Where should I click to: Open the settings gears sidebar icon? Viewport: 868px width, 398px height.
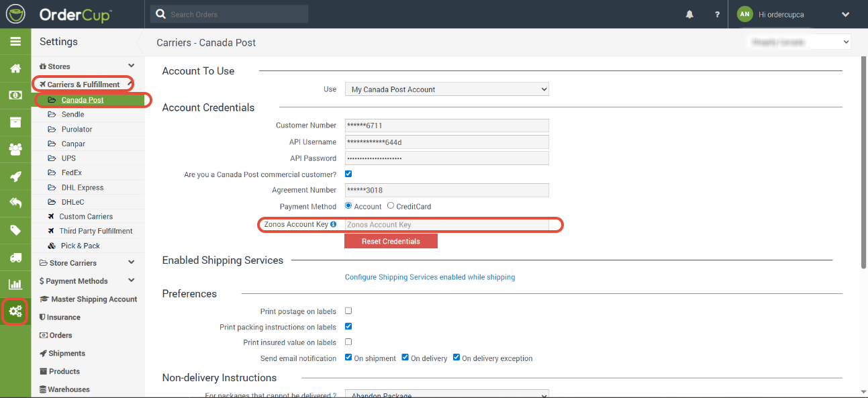15,311
